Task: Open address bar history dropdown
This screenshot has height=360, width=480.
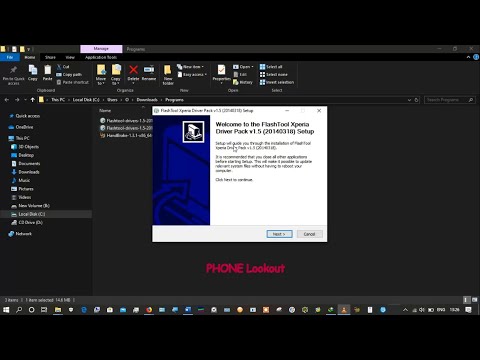Action: pyautogui.click(x=409, y=100)
